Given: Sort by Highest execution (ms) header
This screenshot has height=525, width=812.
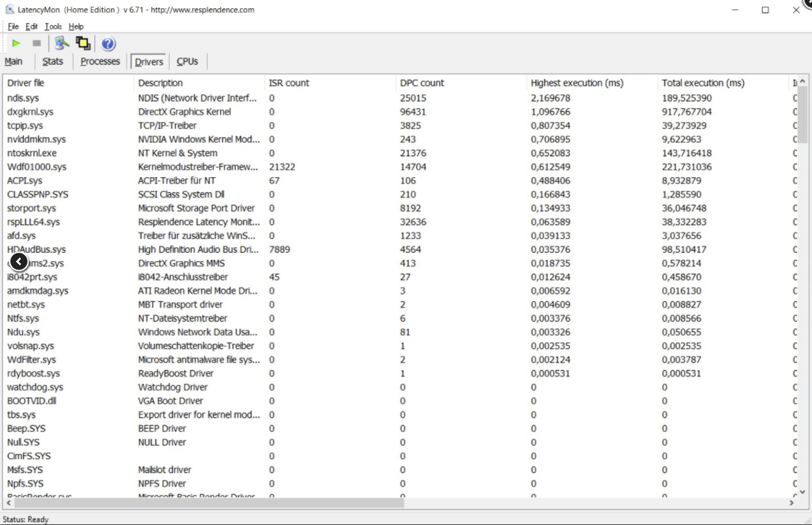Looking at the screenshot, I should point(592,83).
